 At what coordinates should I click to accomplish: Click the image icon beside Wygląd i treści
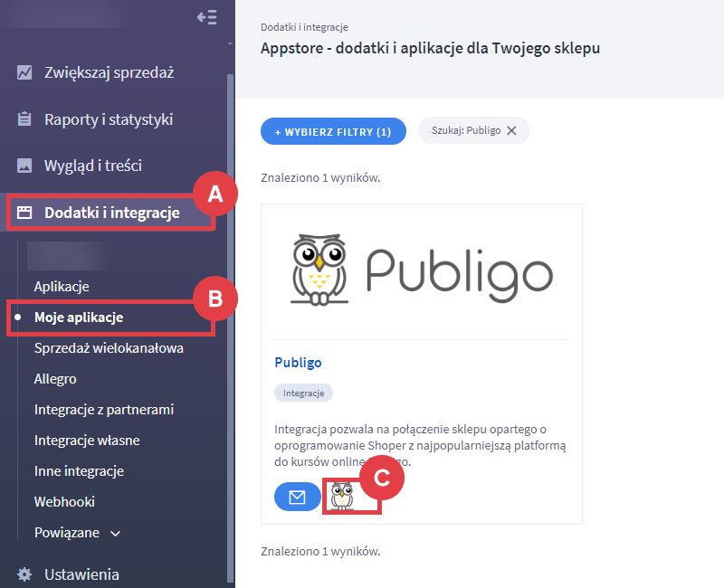(x=23, y=166)
